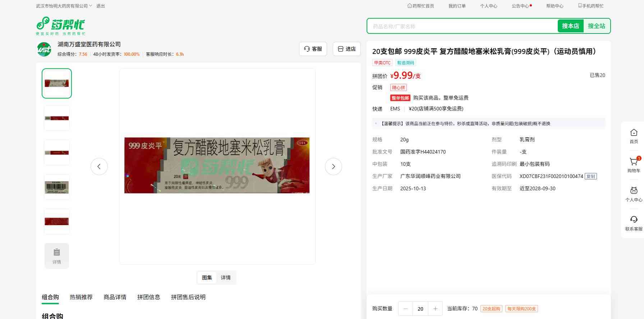
Task: Click the 湖南万盛堂 store logo
Action: coord(45,49)
